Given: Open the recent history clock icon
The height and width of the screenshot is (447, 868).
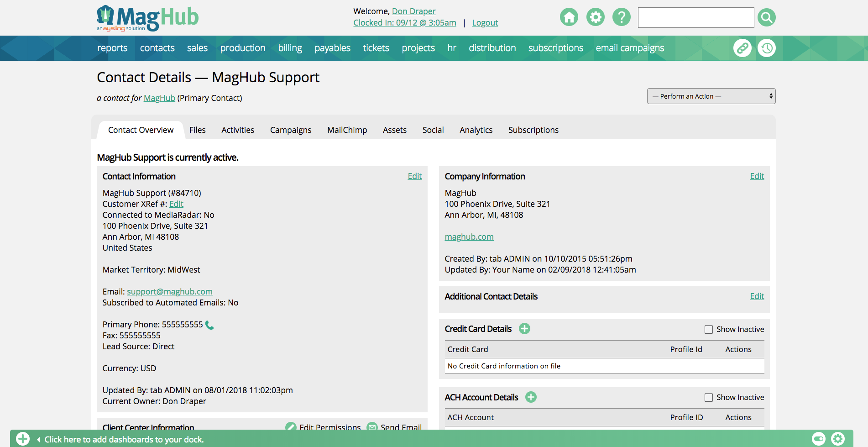Looking at the screenshot, I should click(766, 48).
